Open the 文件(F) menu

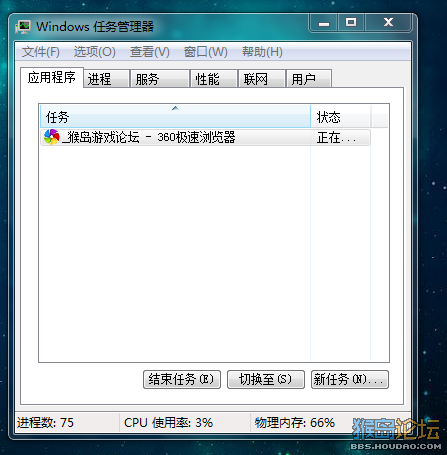[x=41, y=52]
